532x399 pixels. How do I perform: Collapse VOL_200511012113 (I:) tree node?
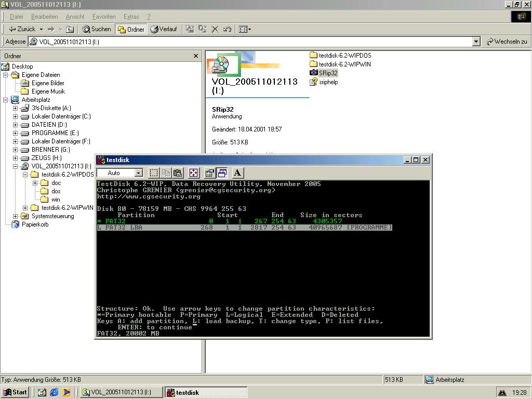click(x=15, y=166)
